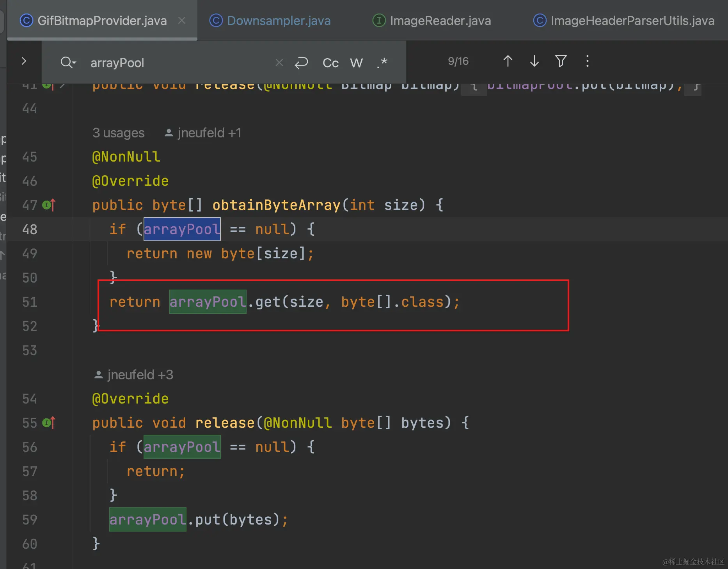Click '.put(bytes);' call on line 59
Screen dimensions: 728x569
[237, 519]
